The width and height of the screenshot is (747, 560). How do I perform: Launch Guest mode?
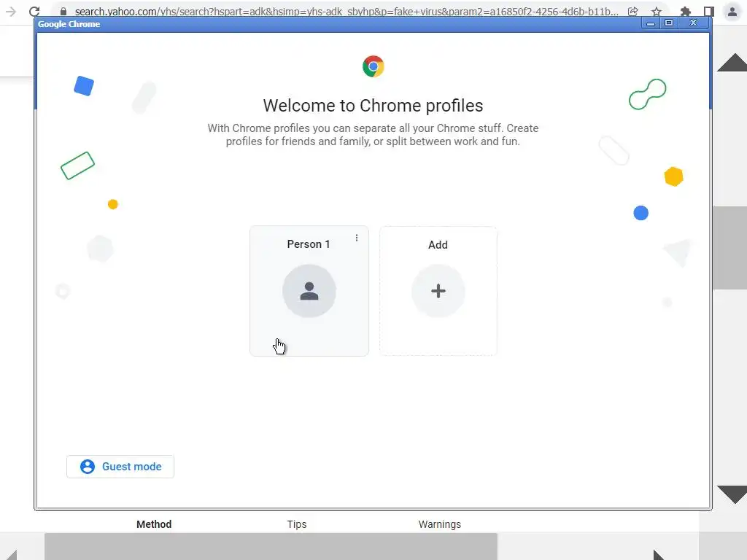pos(120,467)
